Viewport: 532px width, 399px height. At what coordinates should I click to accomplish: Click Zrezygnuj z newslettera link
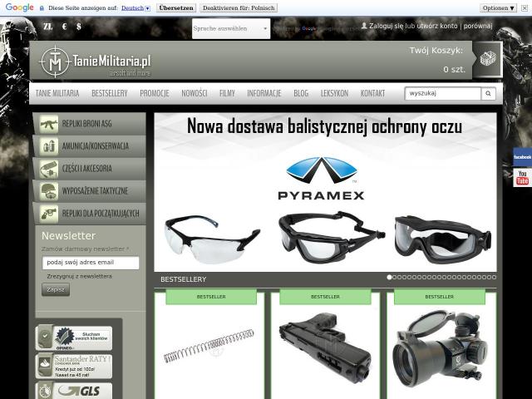pyautogui.click(x=80, y=276)
